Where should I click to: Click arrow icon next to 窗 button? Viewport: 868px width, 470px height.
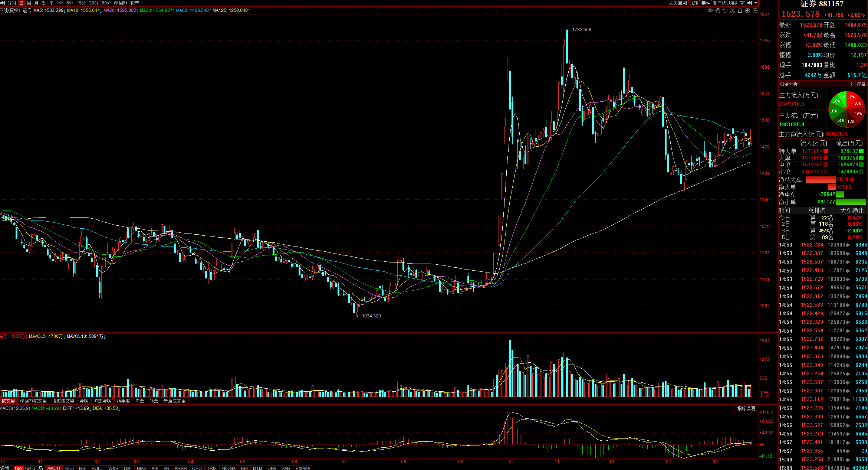click(x=750, y=3)
